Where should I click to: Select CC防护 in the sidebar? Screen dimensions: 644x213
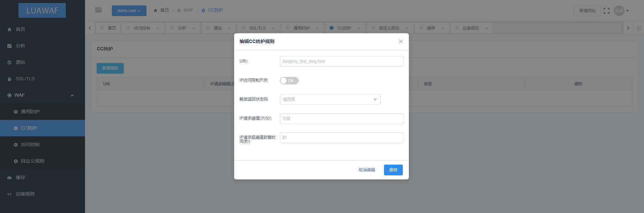coord(42,128)
